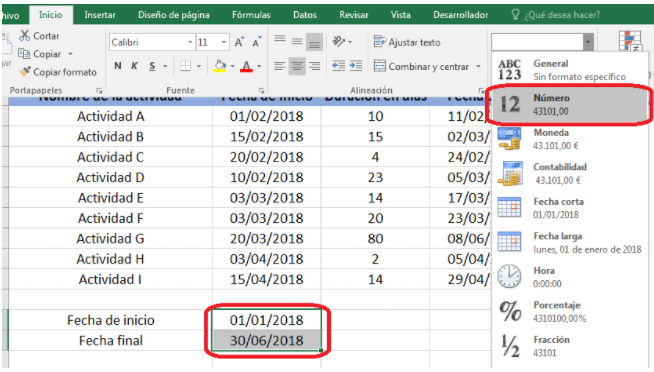Select General number format
This screenshot has height=372, width=654.
click(570, 70)
